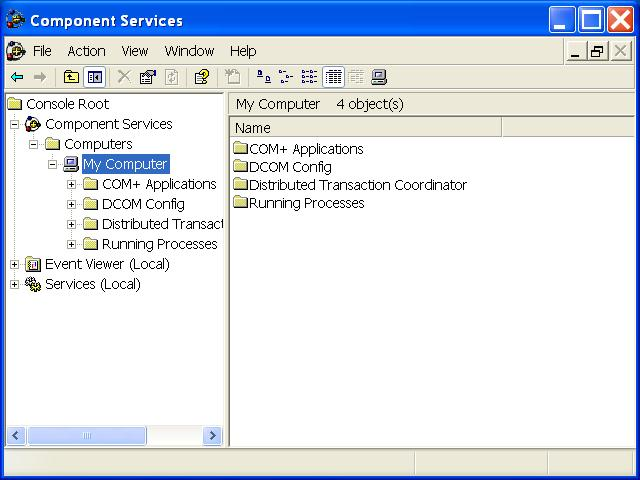Screen dimensions: 640x480
Task: Select Console Root in the tree
Action: [67, 104]
